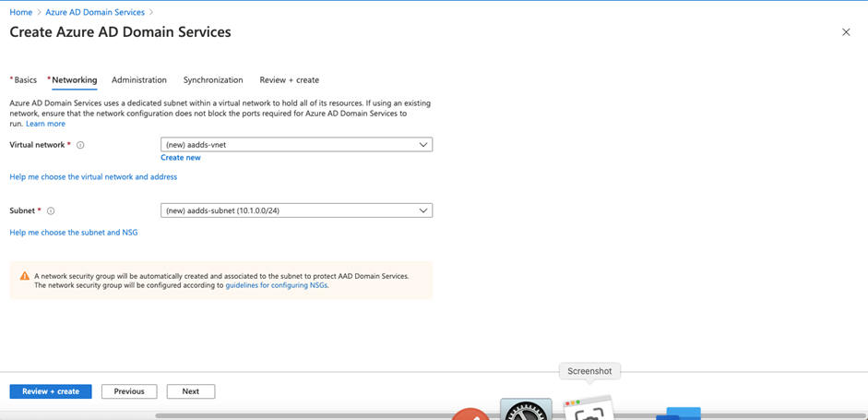Viewport: 868px width, 420px height.
Task: Follow the Home breadcrumb link
Action: pyautogui.click(x=21, y=12)
